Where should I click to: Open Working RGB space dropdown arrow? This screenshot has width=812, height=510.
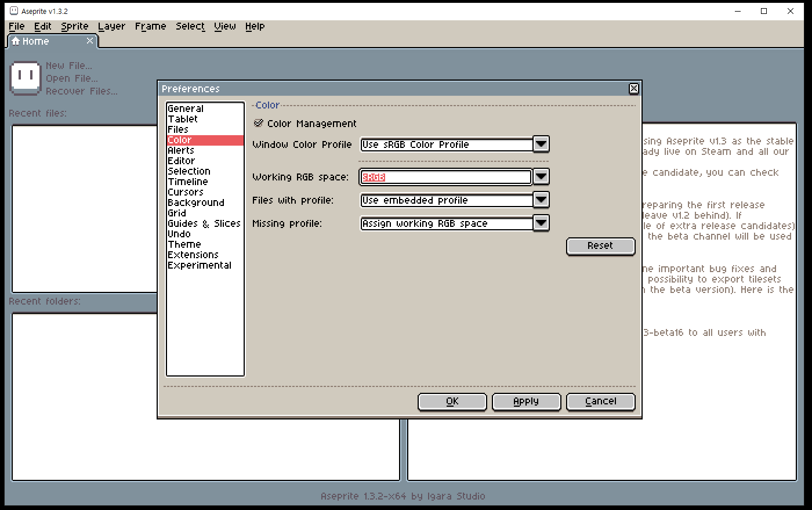tap(541, 176)
